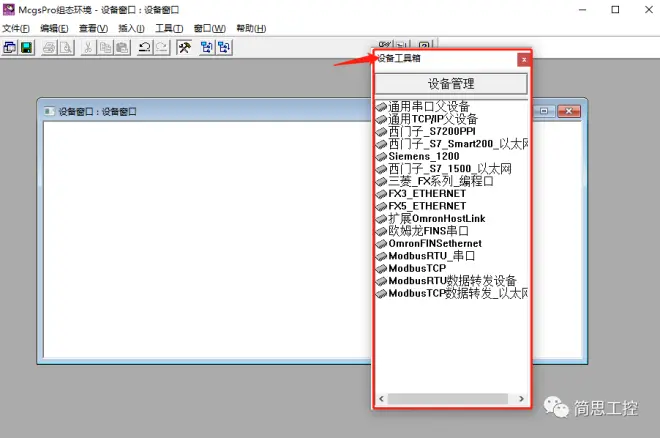The width and height of the screenshot is (660, 438).
Task: Click the scissors cut icon
Action: (88, 48)
